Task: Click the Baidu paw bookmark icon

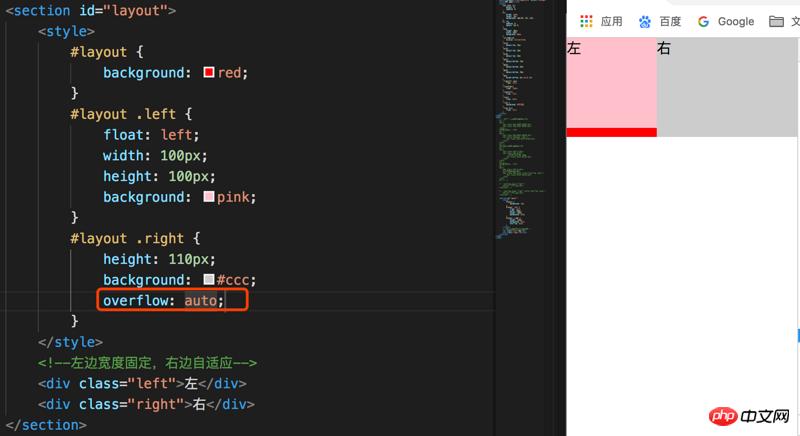Action: coord(645,21)
